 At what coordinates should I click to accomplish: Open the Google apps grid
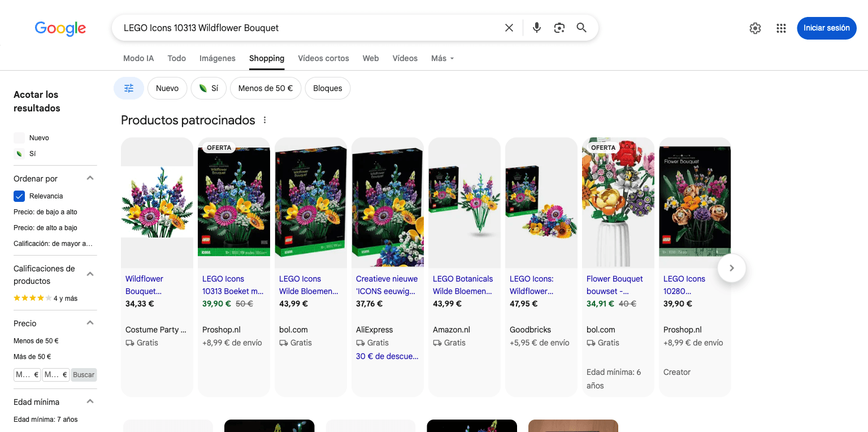[x=781, y=28]
